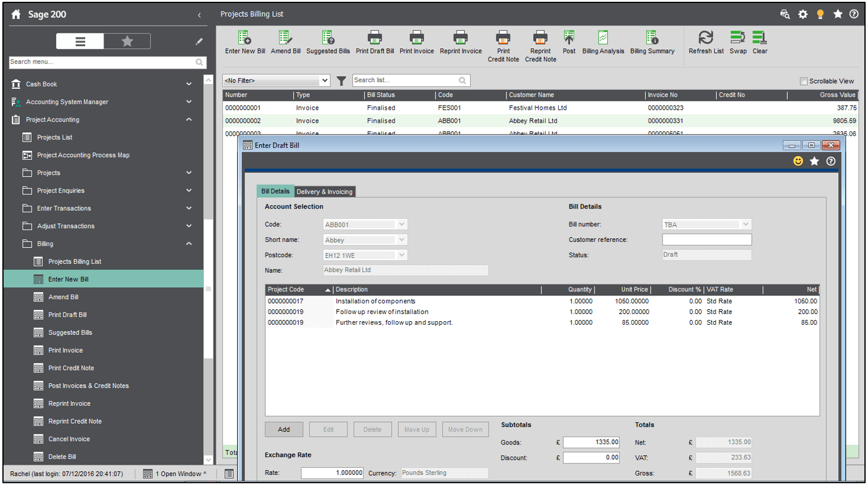This screenshot has width=868, height=485.
Task: Click the Delete button in dialog
Action: point(372,430)
